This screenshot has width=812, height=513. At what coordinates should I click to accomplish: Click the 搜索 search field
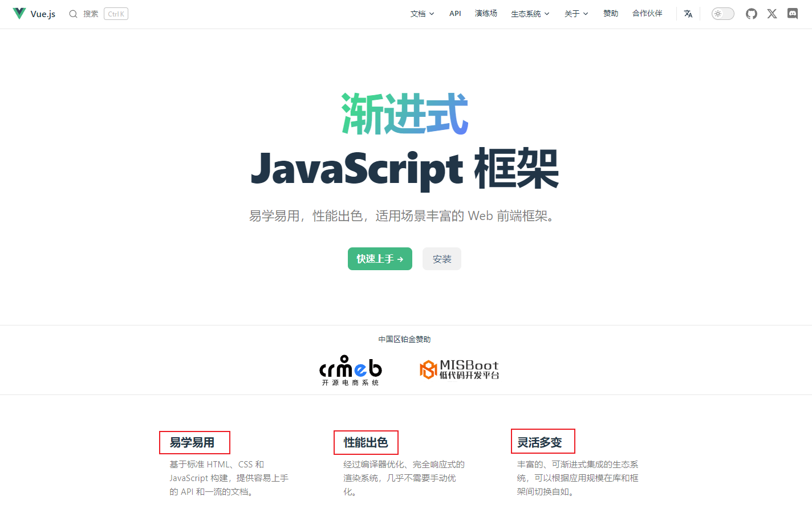[x=99, y=14]
